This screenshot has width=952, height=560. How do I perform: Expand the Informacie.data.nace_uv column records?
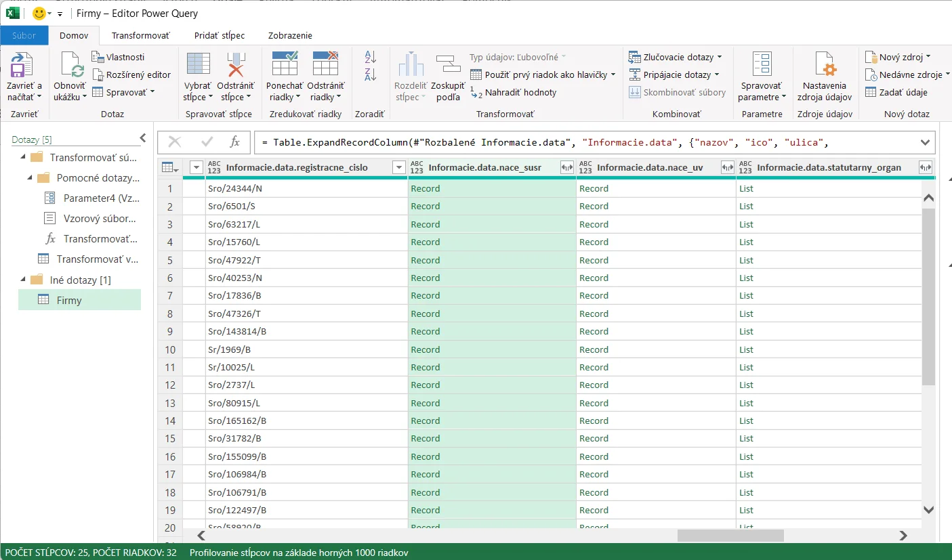[727, 168]
